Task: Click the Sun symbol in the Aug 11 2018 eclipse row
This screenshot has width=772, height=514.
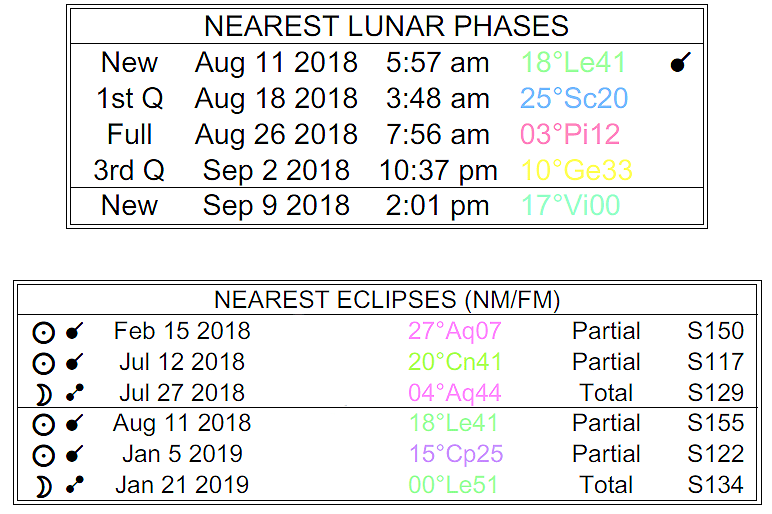Action: (x=43, y=425)
